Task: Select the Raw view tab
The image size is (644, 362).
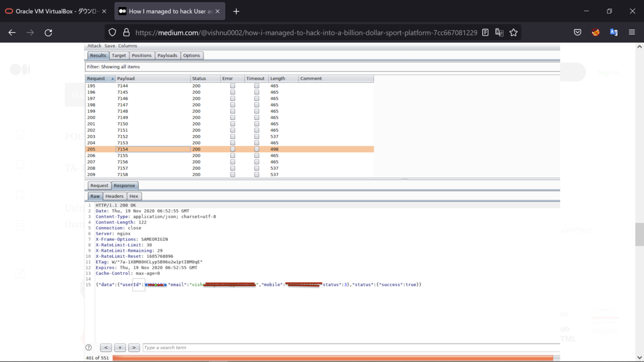Action: click(x=95, y=196)
